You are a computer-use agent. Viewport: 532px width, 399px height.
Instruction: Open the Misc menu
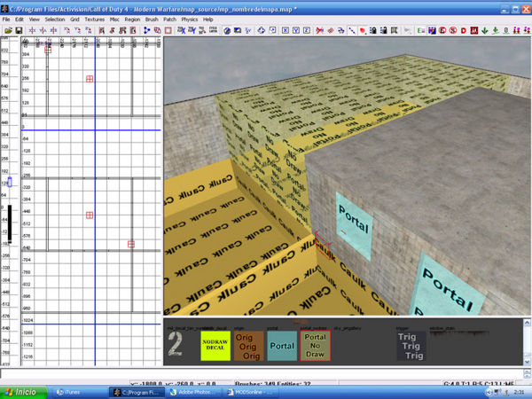tap(114, 20)
